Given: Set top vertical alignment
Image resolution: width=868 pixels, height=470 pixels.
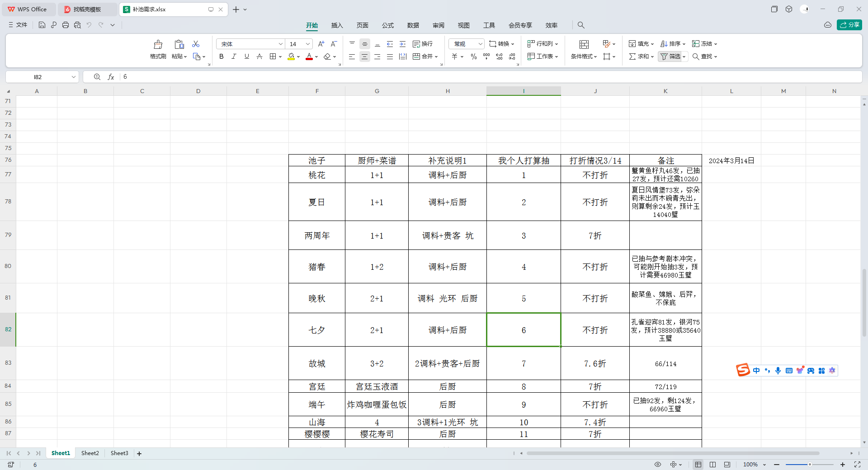Looking at the screenshot, I should [352, 44].
